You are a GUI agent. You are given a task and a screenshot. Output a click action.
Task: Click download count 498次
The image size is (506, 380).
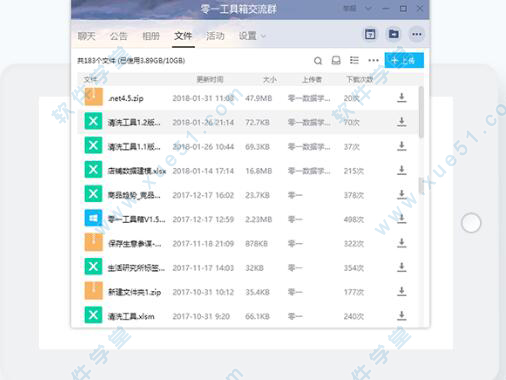[x=354, y=220]
